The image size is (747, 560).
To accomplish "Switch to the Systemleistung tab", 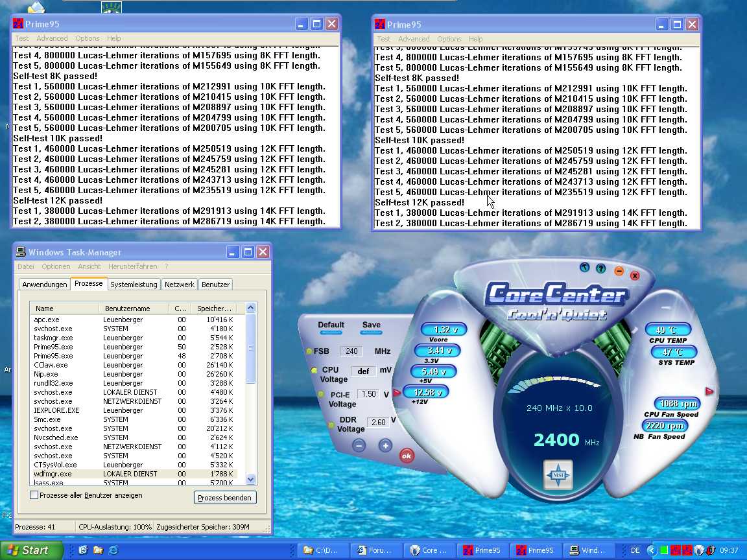I will pos(134,285).
